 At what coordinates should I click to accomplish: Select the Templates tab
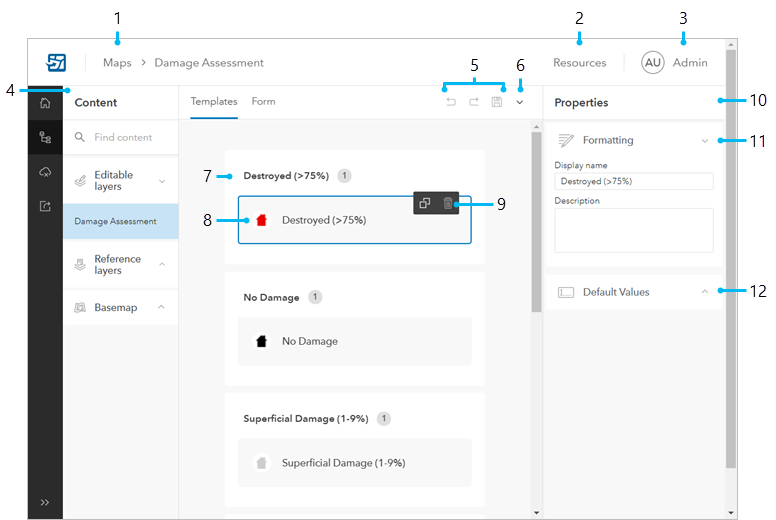coord(214,101)
